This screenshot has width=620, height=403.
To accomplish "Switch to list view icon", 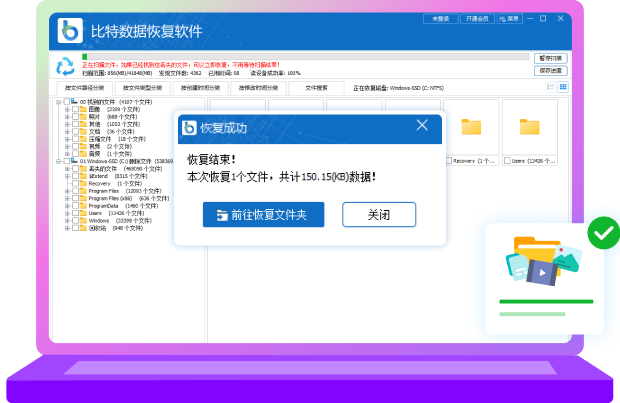I will 550,87.
